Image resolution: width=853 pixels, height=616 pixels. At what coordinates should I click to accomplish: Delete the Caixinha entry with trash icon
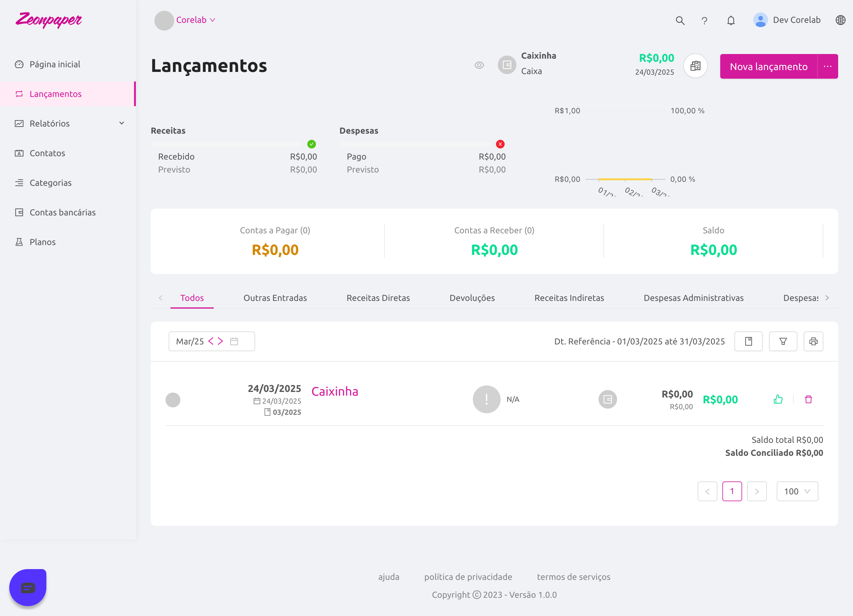pyautogui.click(x=808, y=399)
